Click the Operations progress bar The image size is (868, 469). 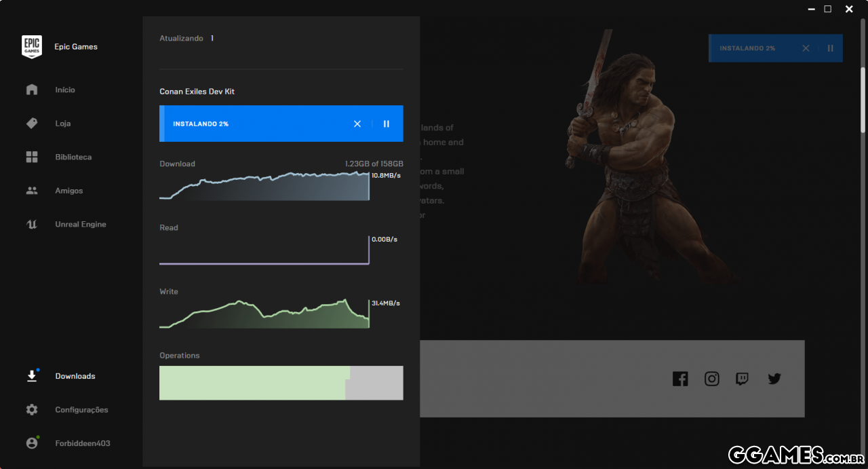pyautogui.click(x=281, y=383)
